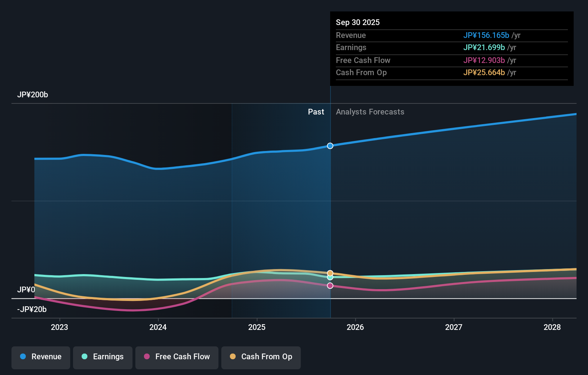Select the pink Free Cash Flow marker
588x375 pixels.
click(330, 285)
